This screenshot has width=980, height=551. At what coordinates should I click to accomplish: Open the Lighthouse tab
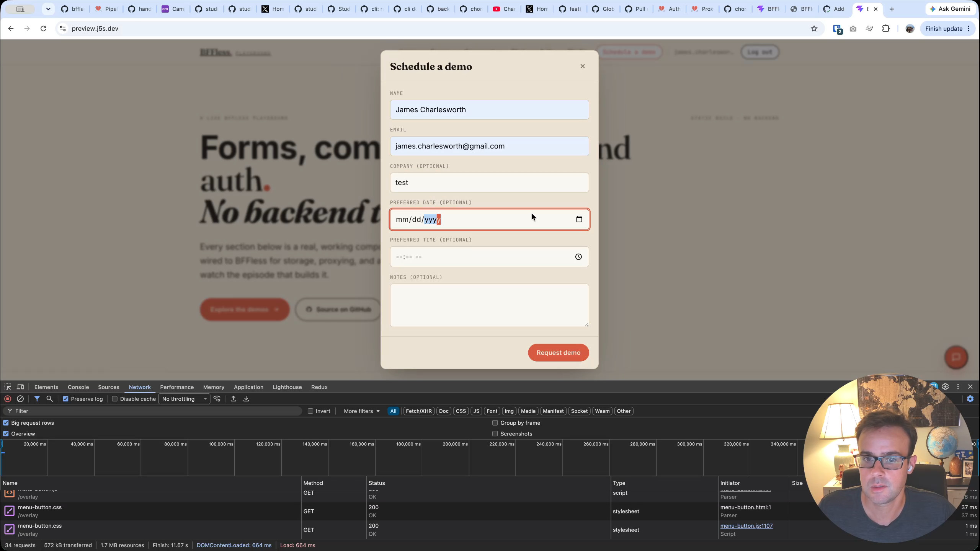click(287, 387)
